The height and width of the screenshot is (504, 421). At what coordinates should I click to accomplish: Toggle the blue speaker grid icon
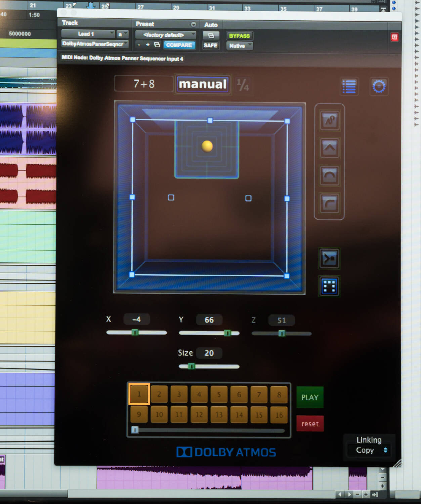329,286
